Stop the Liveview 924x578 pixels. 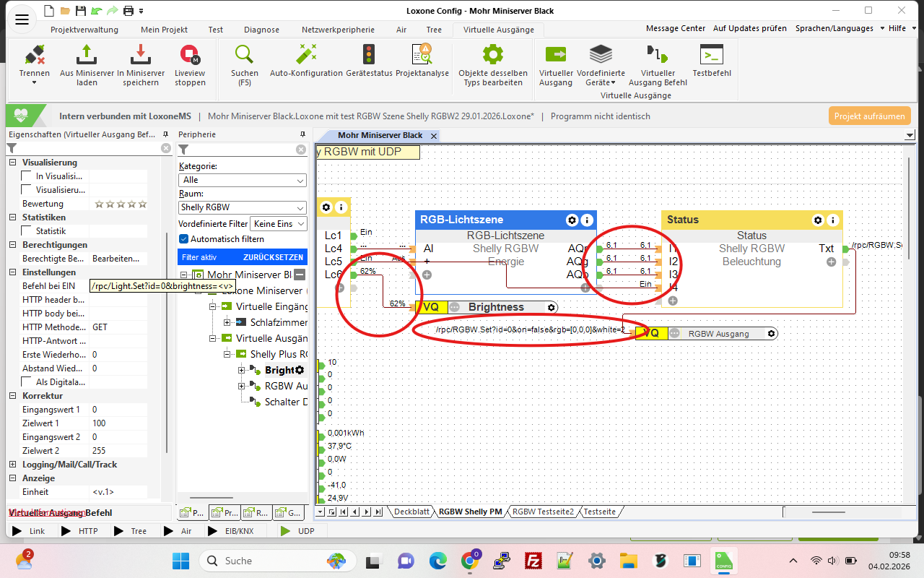(x=190, y=64)
